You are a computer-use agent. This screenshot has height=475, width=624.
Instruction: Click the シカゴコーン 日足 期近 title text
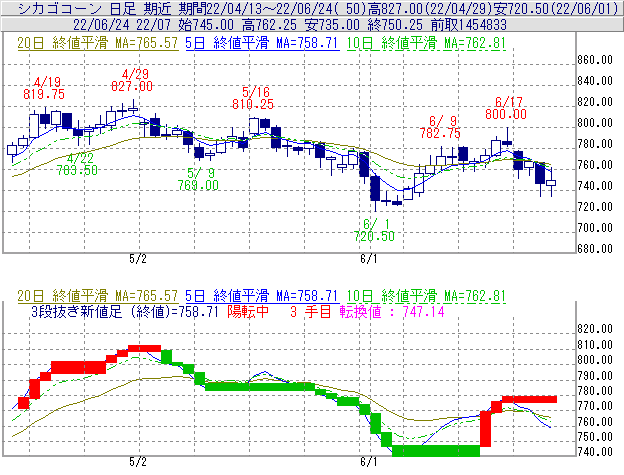pos(95,8)
